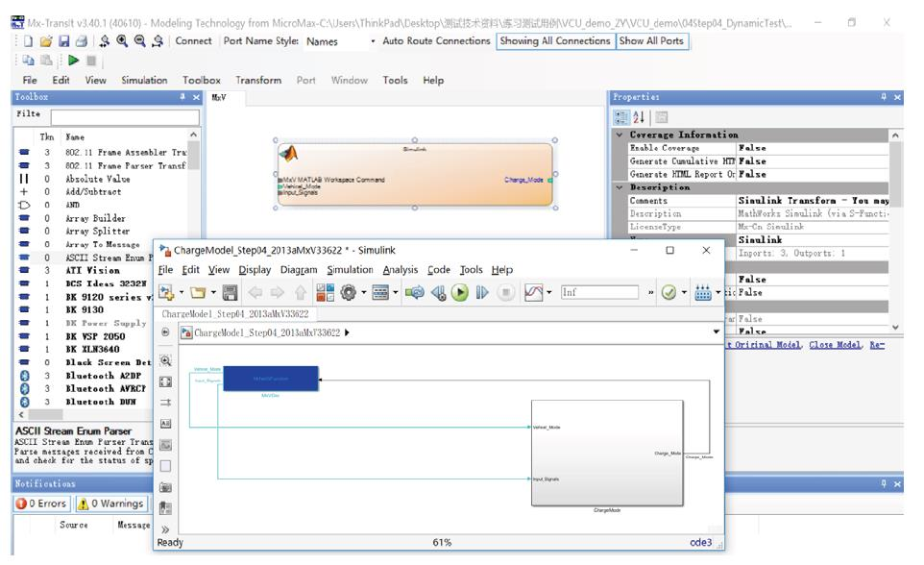Click Simulink Zoom palette icon
Screen dimensions: 924x565
pyautogui.click(x=166, y=361)
